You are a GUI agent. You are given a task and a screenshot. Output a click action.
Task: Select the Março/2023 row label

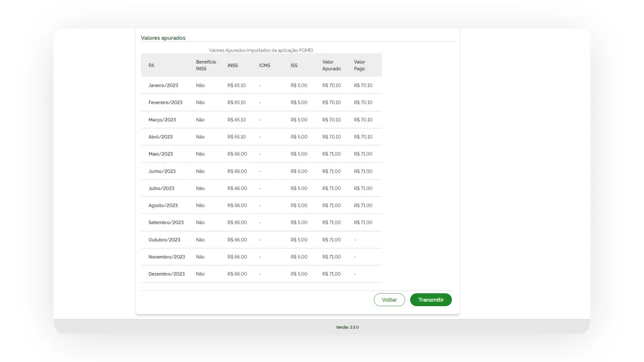coord(162,120)
